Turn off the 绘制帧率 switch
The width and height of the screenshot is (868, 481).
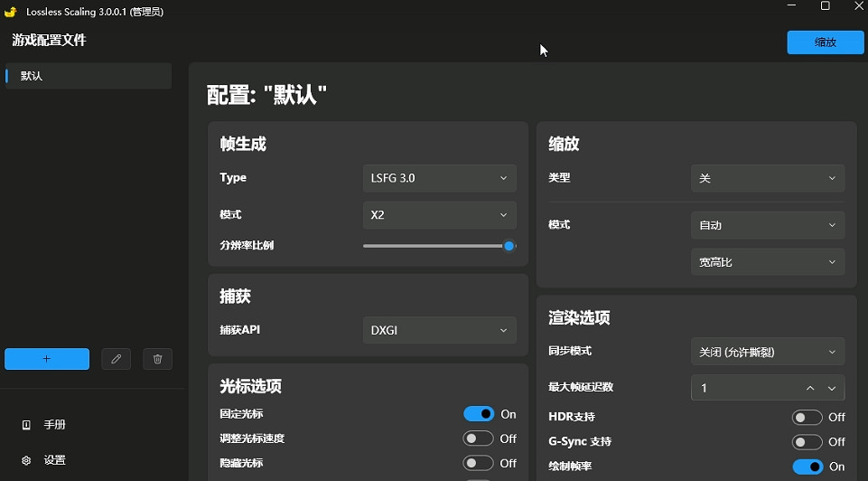point(807,467)
